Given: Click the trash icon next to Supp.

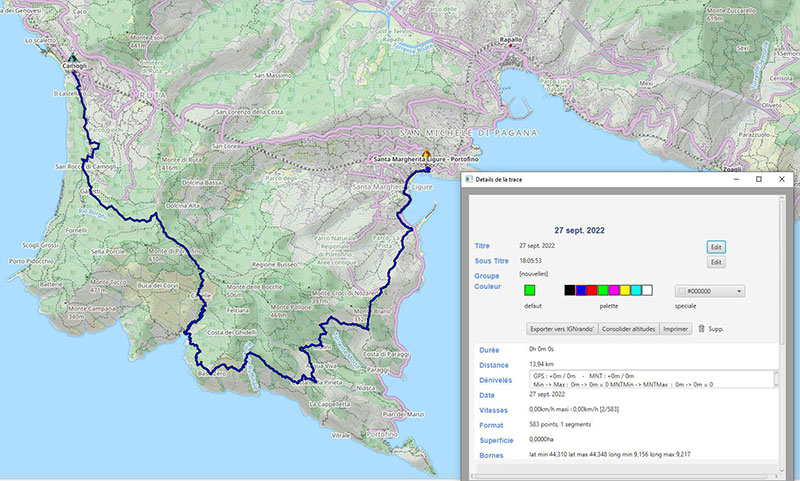Looking at the screenshot, I should coord(702,328).
